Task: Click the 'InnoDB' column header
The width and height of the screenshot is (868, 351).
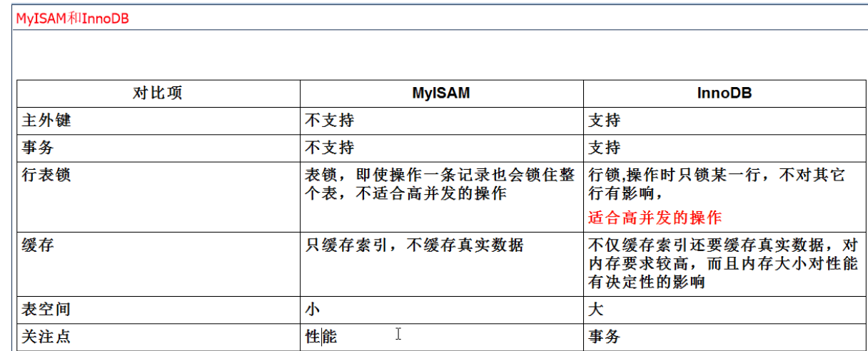Action: coord(725,93)
